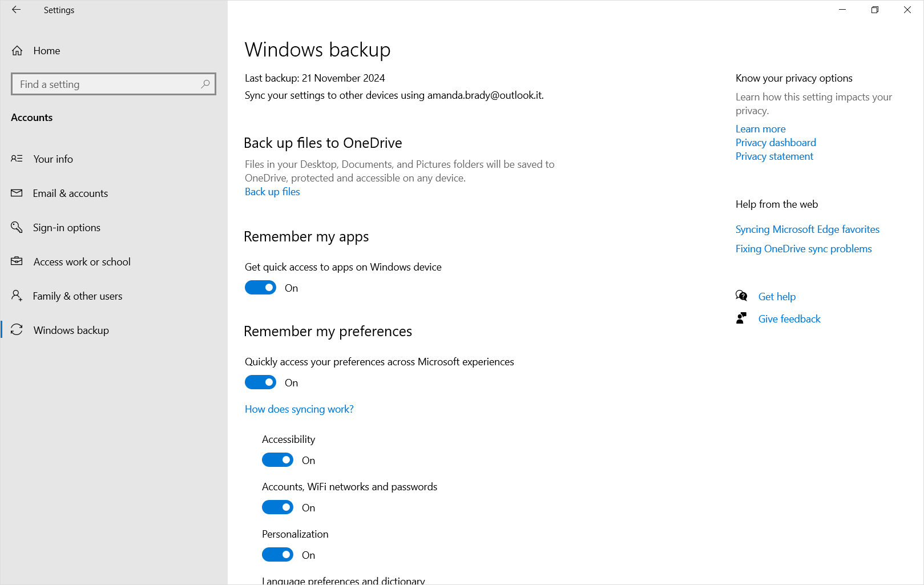This screenshot has width=924, height=585.
Task: Open the Privacy dashboard link
Action: [x=776, y=142]
